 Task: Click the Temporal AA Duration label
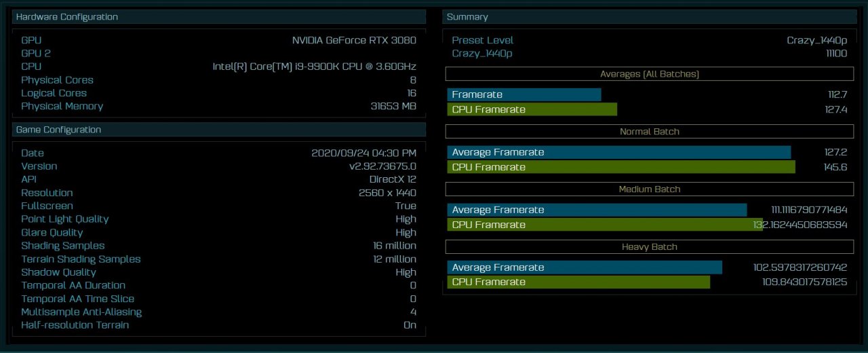tap(73, 285)
